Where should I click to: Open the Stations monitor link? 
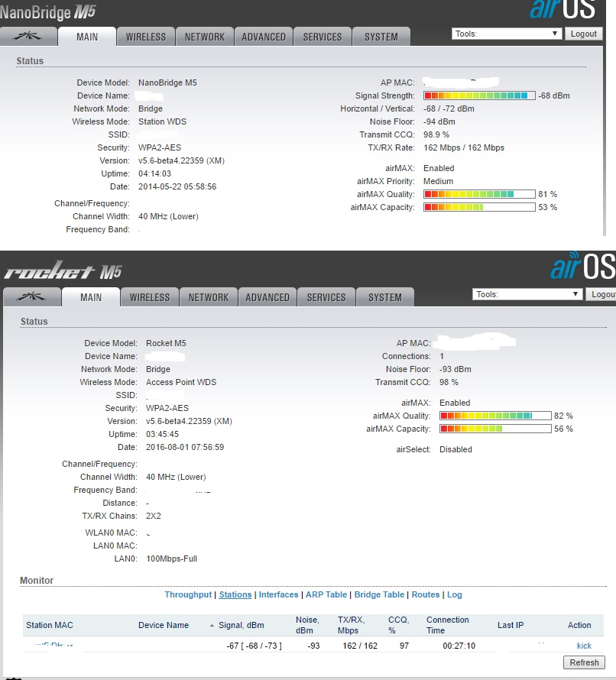coord(235,594)
